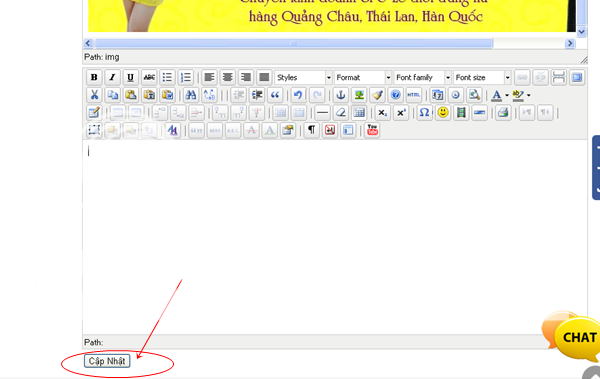
Task: Open editor Help question mark icon
Action: coord(396,95)
